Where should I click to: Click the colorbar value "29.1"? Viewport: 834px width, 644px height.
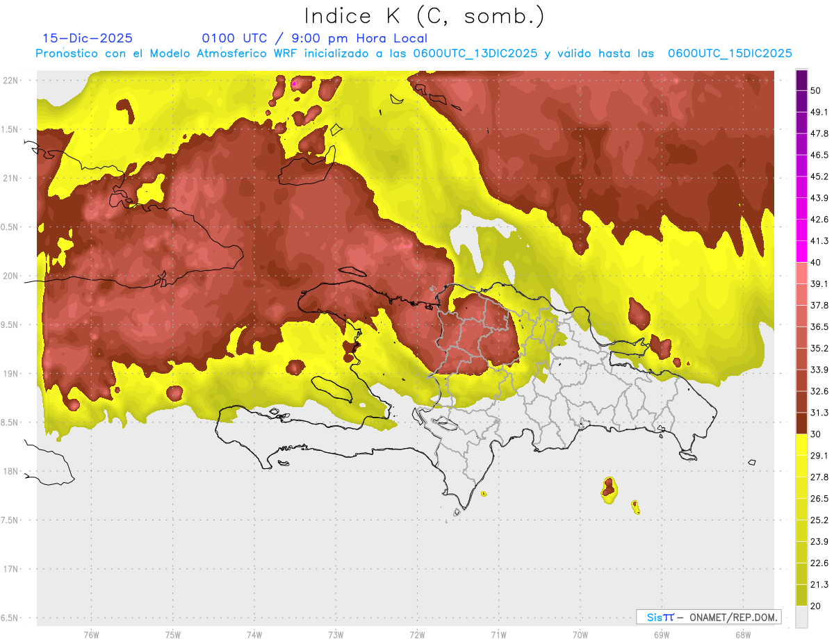coord(819,455)
